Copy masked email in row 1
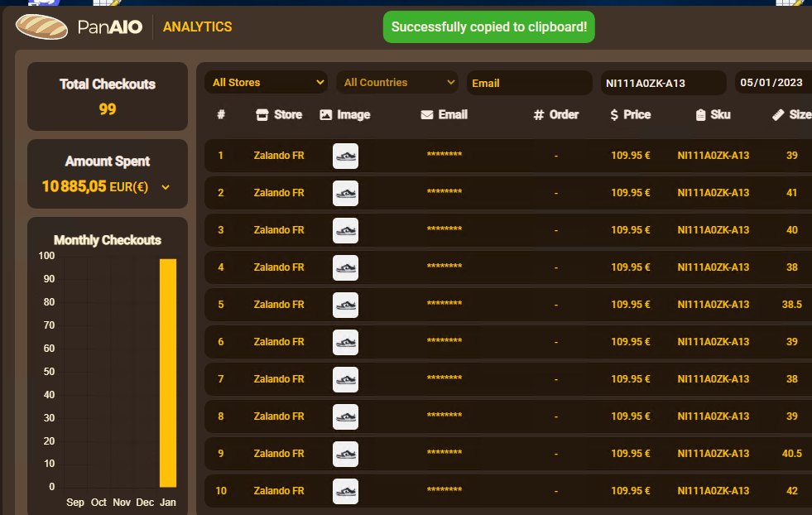 [x=444, y=154]
